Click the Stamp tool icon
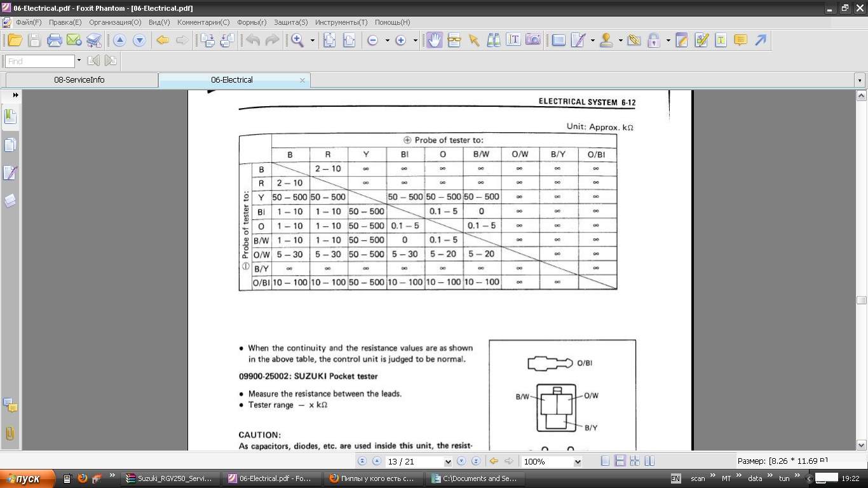868x488 pixels. (x=606, y=41)
